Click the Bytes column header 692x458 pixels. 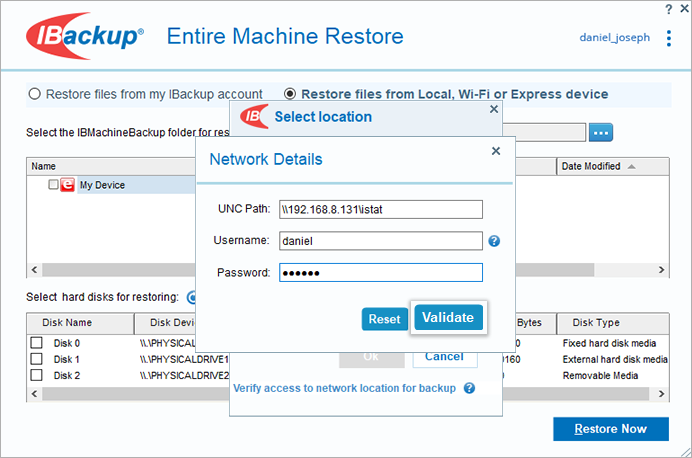pyautogui.click(x=535, y=323)
